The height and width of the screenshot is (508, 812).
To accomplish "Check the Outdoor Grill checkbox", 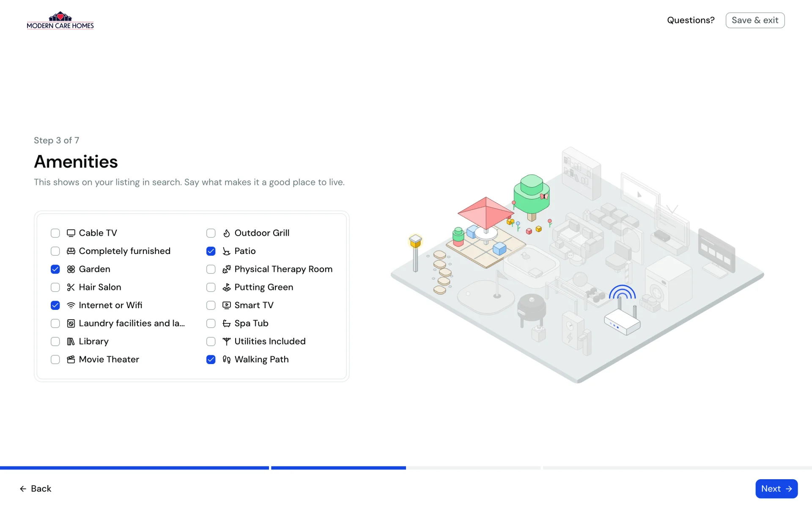I will [x=211, y=233].
